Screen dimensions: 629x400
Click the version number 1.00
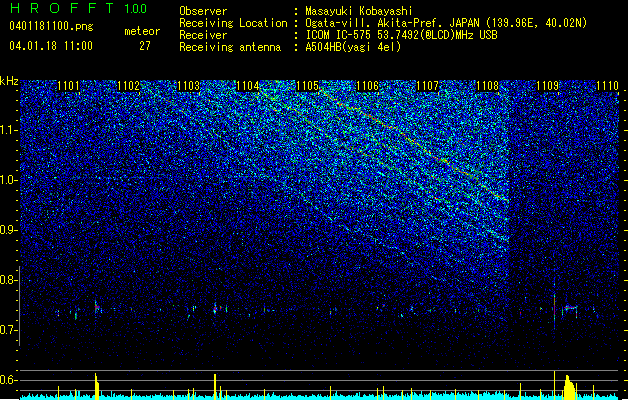click(x=135, y=8)
